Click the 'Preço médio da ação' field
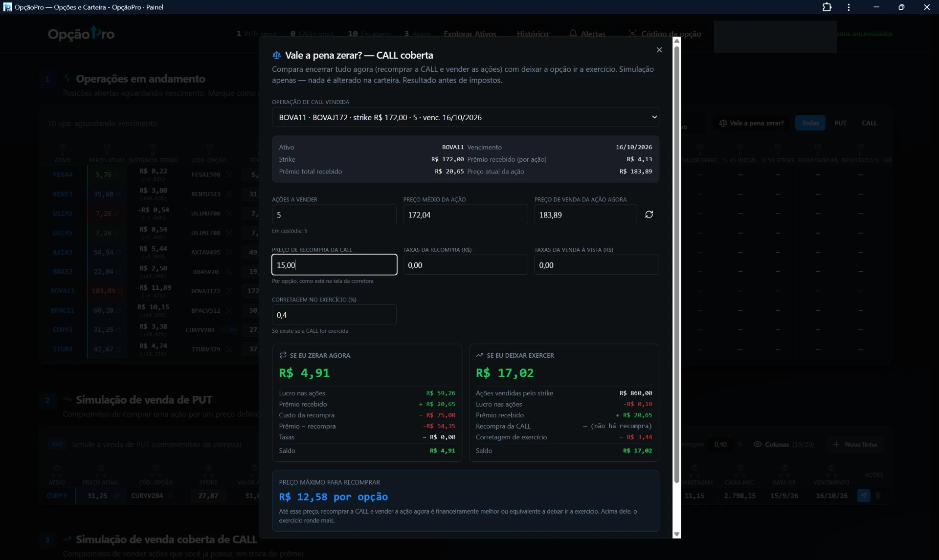 click(465, 215)
